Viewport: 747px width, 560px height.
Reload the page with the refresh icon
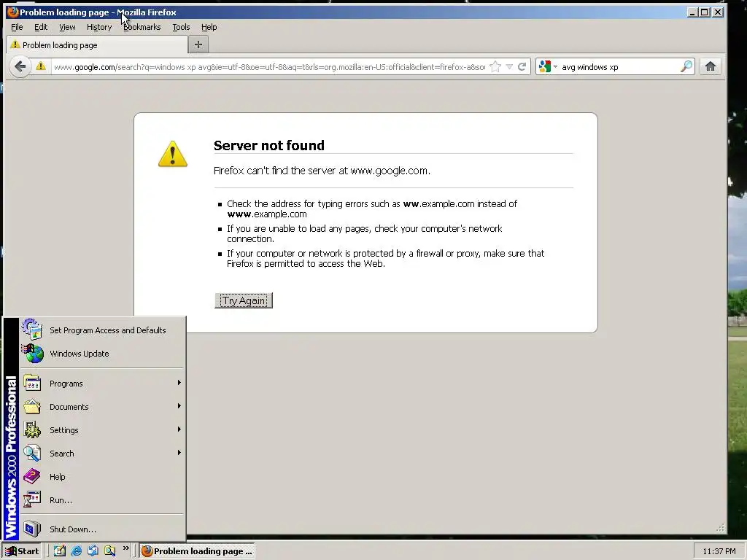click(522, 66)
